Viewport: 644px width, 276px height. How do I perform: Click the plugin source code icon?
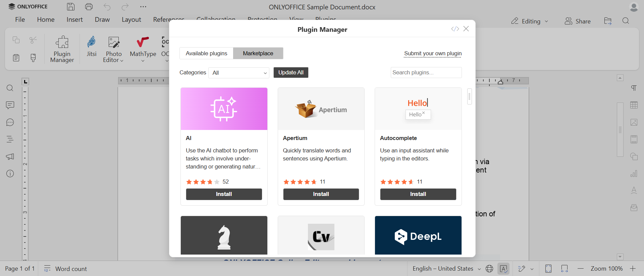pos(455,29)
